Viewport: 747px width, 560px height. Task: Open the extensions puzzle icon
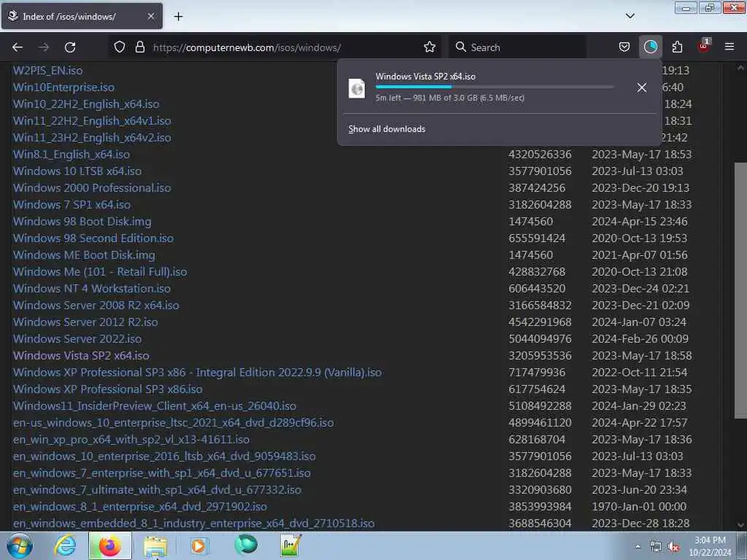[x=677, y=47]
